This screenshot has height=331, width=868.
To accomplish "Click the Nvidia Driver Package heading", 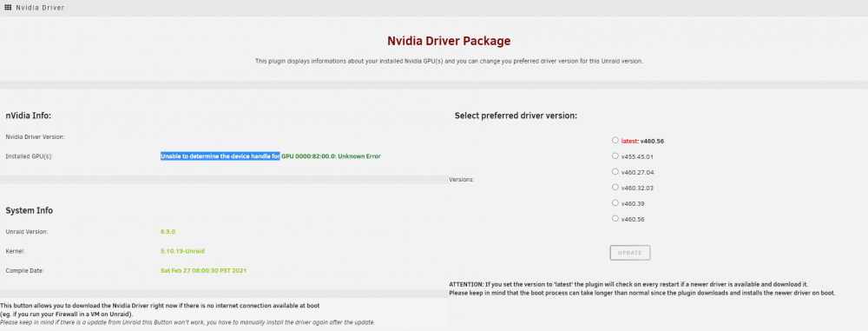I will pyautogui.click(x=449, y=41).
